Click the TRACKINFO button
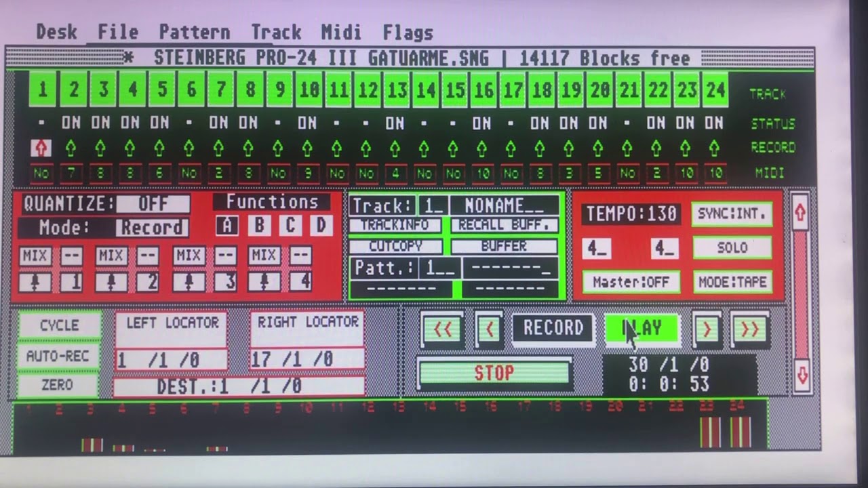868x488 pixels. point(395,225)
